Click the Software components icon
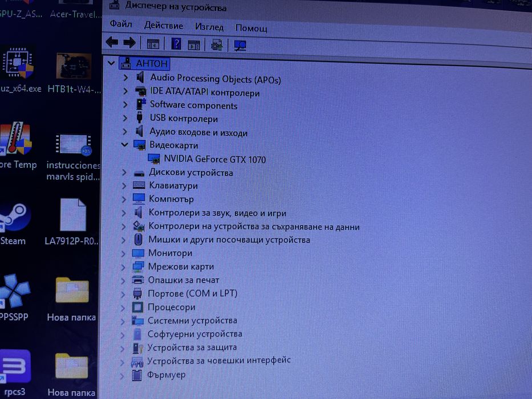Screen dimensions: 532x399 pyautogui.click(x=140, y=104)
